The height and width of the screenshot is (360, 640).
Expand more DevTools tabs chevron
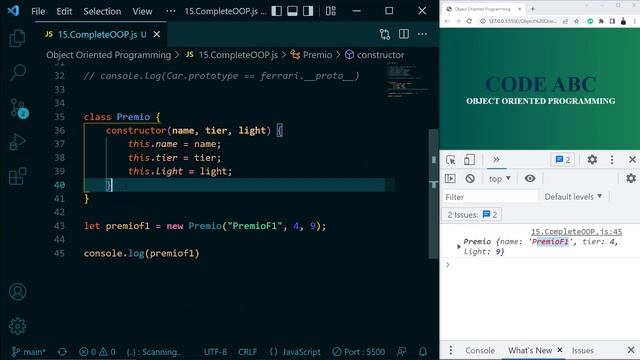pyautogui.click(x=496, y=160)
